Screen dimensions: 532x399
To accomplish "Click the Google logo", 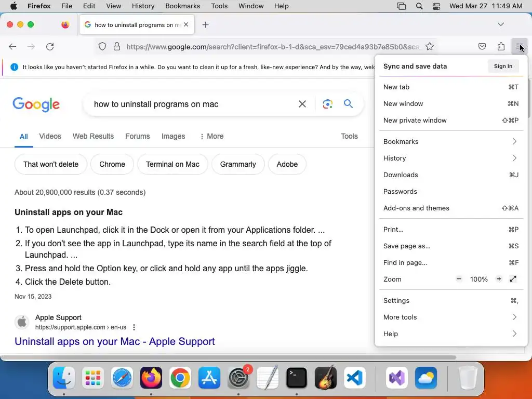I will (36, 104).
